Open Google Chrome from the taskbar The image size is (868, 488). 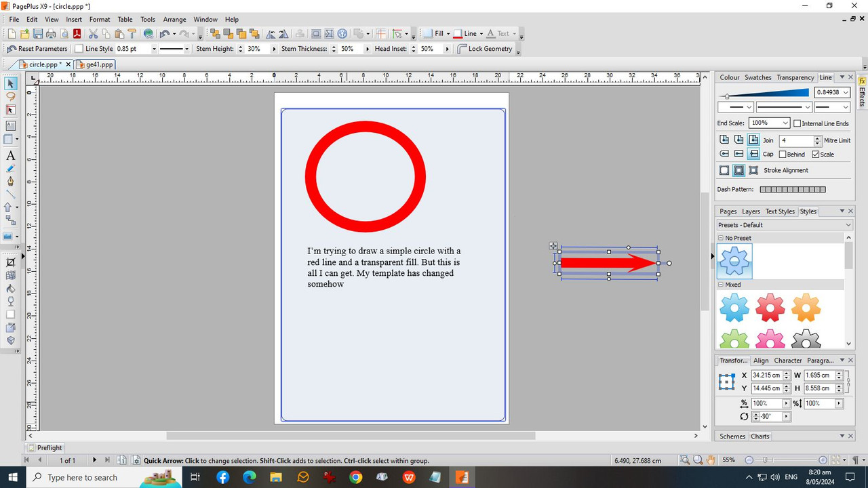[x=355, y=477]
